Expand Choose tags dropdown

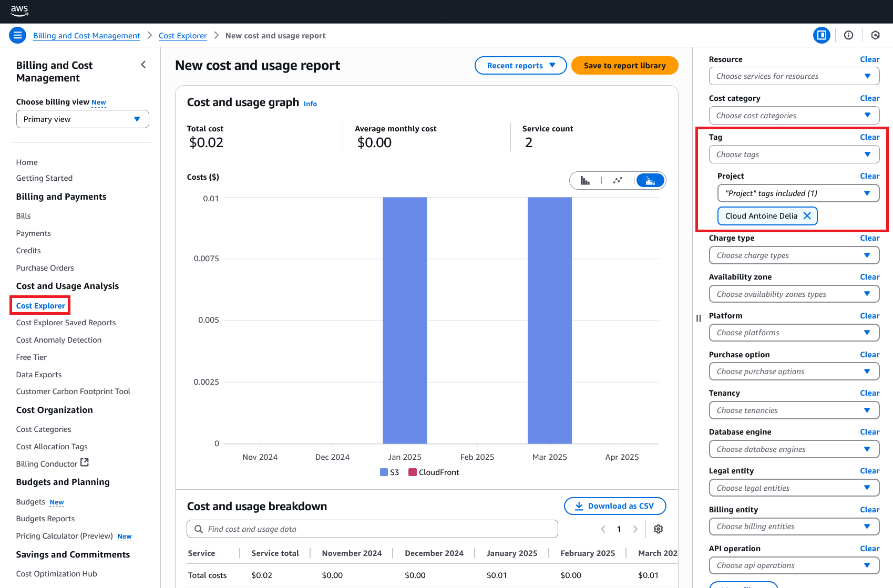tap(794, 154)
